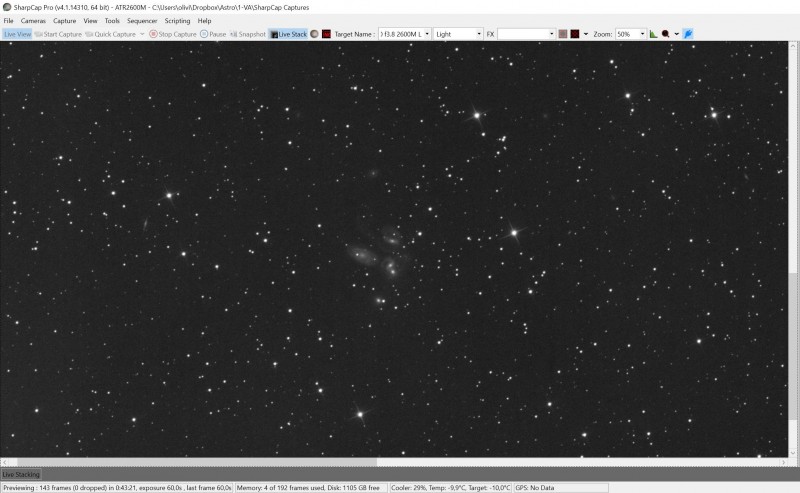Image resolution: width=800 pixels, height=493 pixels.
Task: Open the Sequencer menu
Action: [x=142, y=21]
